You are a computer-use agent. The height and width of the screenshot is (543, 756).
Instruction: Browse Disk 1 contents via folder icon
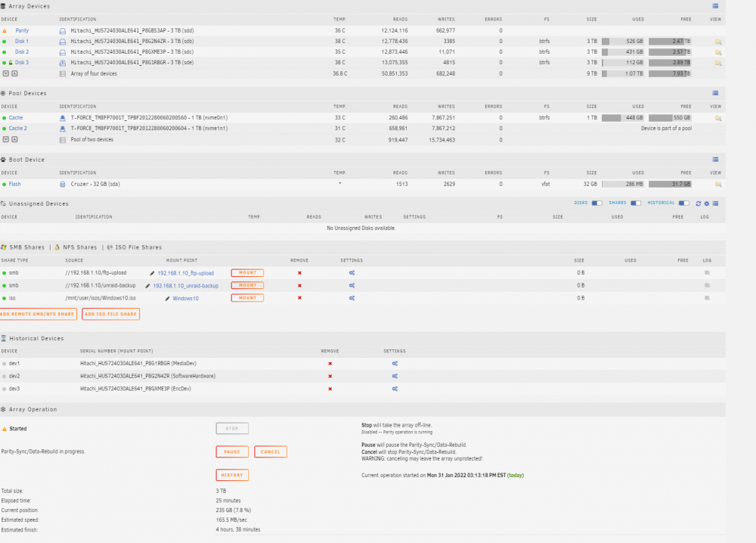[718, 42]
